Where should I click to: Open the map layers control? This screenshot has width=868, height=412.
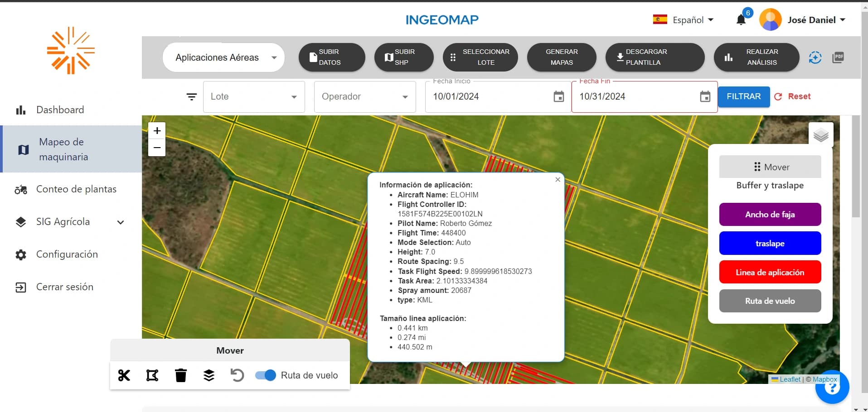[x=821, y=135]
